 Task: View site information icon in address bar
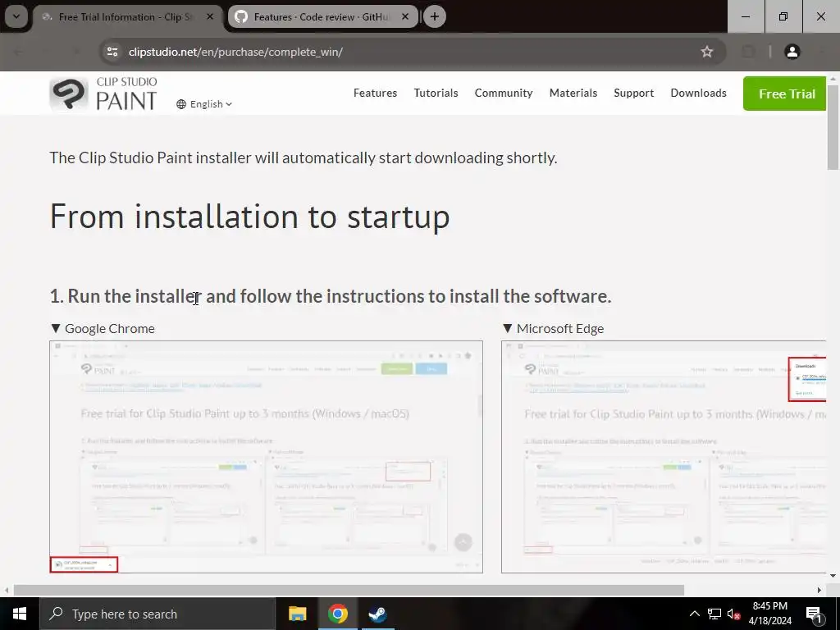(x=112, y=52)
